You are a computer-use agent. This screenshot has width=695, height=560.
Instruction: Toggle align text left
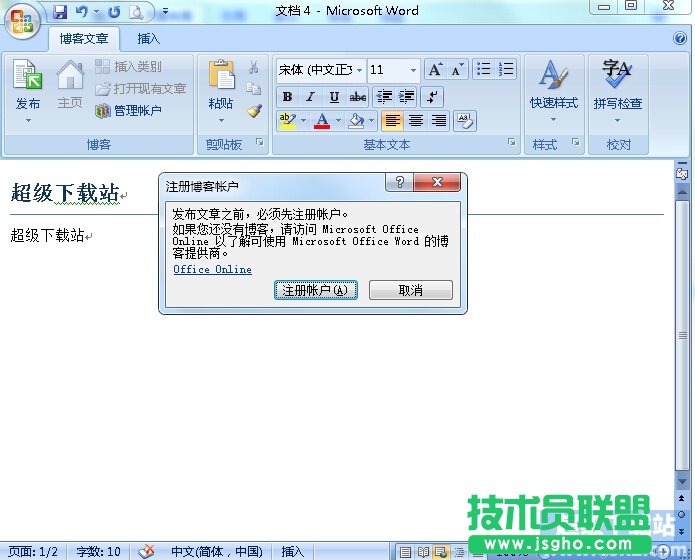point(392,121)
